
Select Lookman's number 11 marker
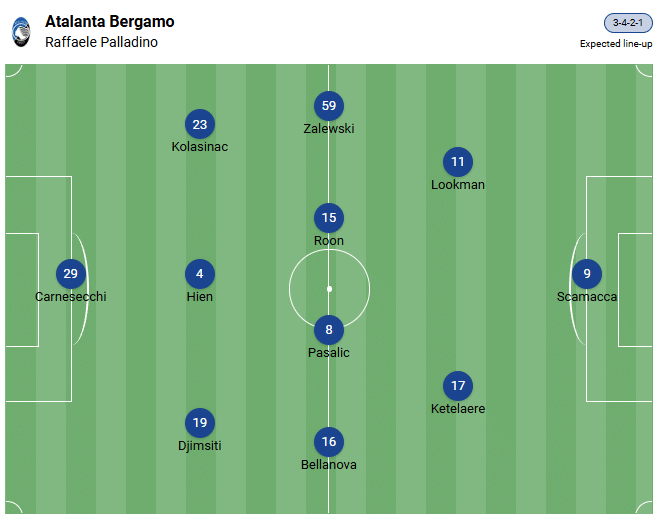point(458,162)
